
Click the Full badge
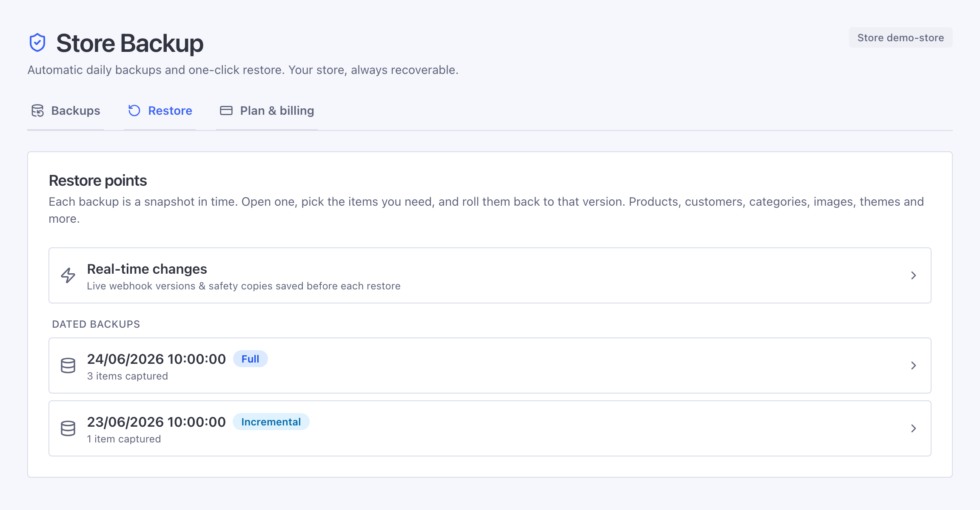pos(251,359)
